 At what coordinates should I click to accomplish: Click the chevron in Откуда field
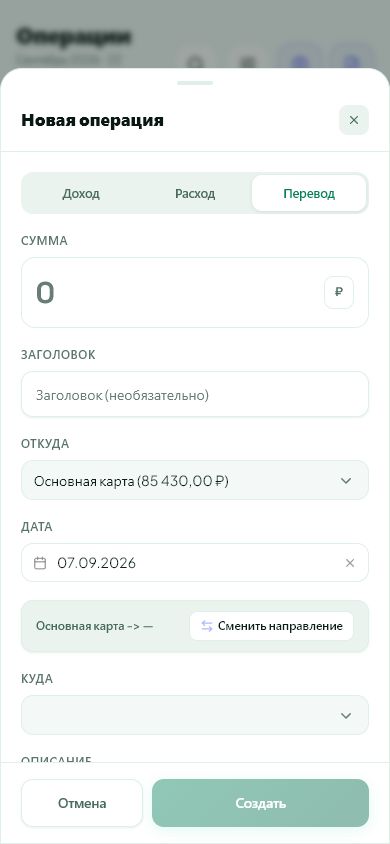(346, 481)
